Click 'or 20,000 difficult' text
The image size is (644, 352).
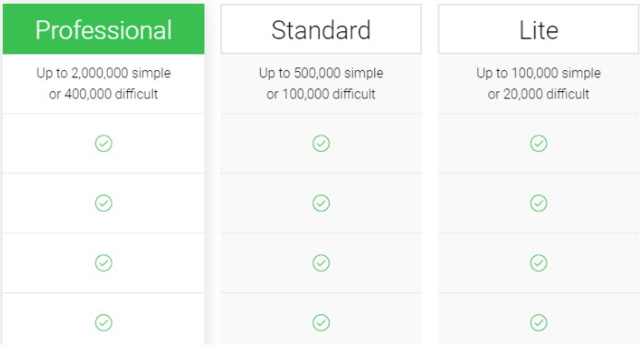(538, 94)
